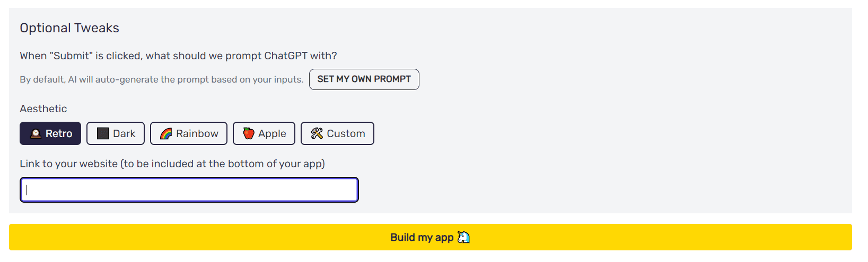868x262 pixels.
Task: Click SET MY OWN PROMPT button
Action: [x=364, y=79]
